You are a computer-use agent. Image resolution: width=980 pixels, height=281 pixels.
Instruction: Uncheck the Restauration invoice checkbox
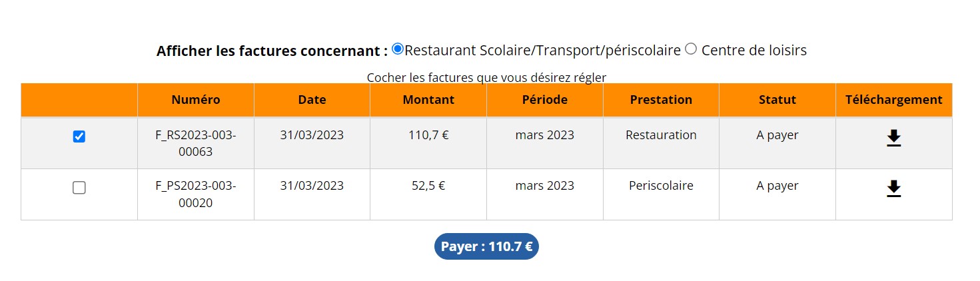[x=79, y=137]
